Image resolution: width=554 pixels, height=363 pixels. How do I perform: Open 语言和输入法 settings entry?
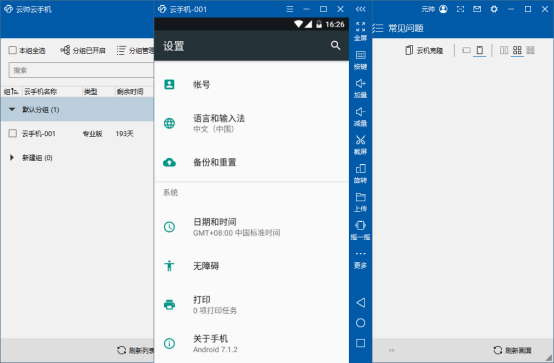(252, 123)
